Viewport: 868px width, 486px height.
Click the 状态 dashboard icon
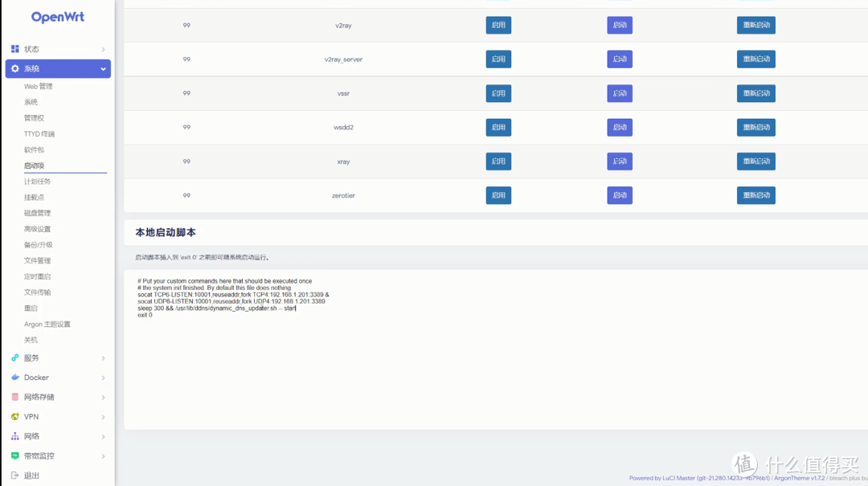tap(15, 49)
